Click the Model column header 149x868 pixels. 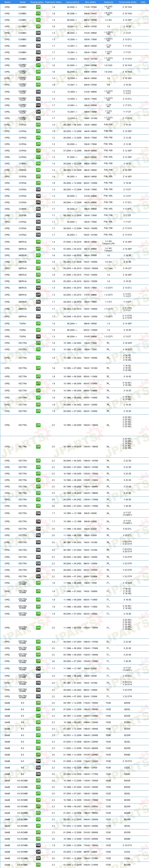[x=23, y=2]
